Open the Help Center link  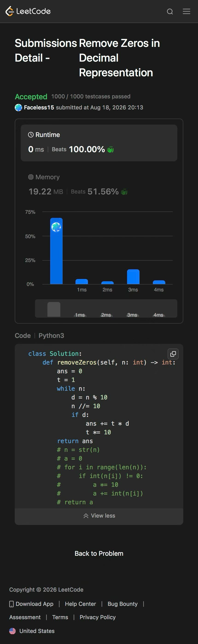(x=80, y=604)
